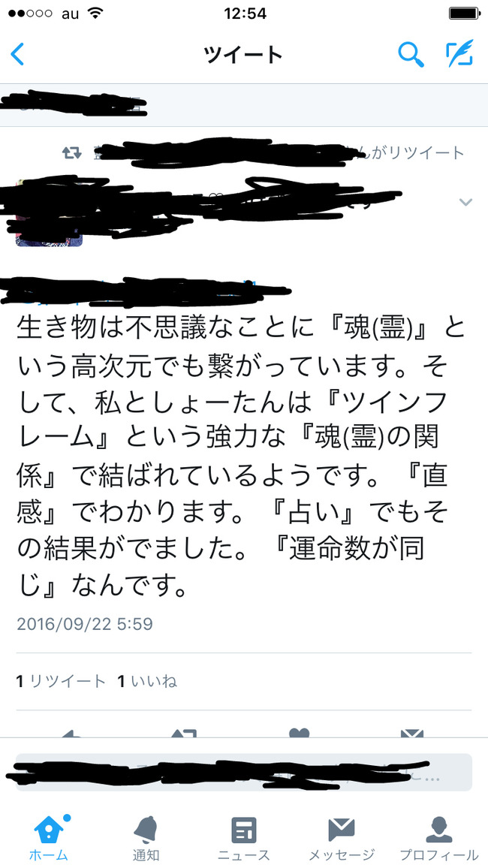The width and height of the screenshot is (488, 868).
Task: Expand the tweet options chevron
Action: click(466, 202)
